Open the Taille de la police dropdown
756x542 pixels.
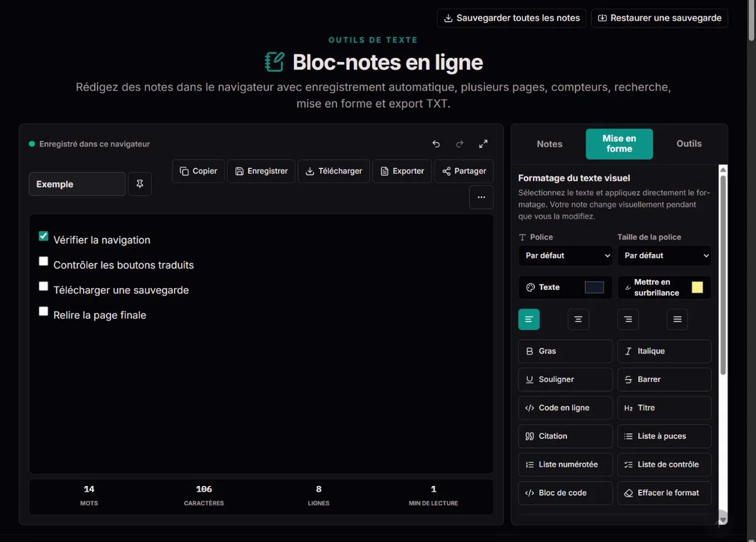point(664,255)
